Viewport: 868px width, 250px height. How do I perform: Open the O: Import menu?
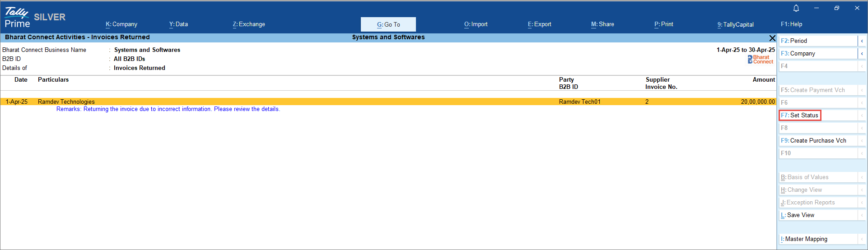point(476,24)
